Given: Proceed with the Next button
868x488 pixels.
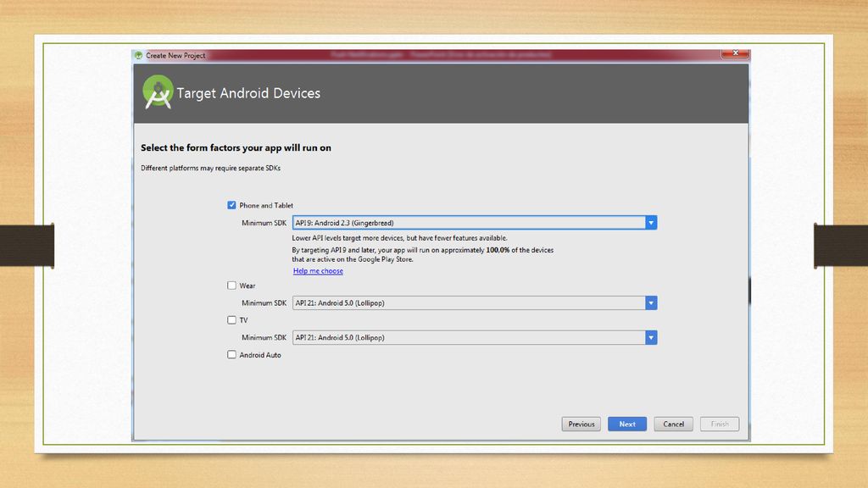Looking at the screenshot, I should click(627, 424).
